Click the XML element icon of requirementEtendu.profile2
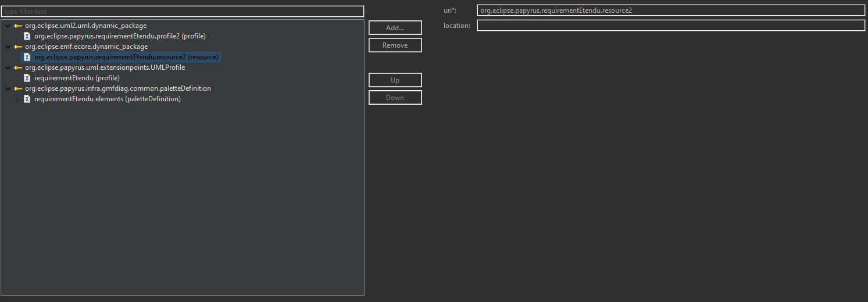The width and height of the screenshot is (868, 302). coord(27,36)
